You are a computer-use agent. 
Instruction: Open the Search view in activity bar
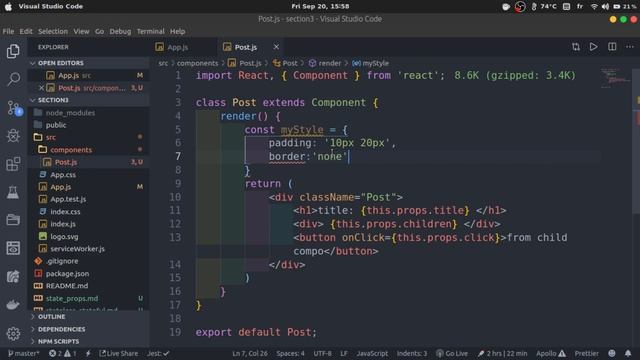point(13,79)
